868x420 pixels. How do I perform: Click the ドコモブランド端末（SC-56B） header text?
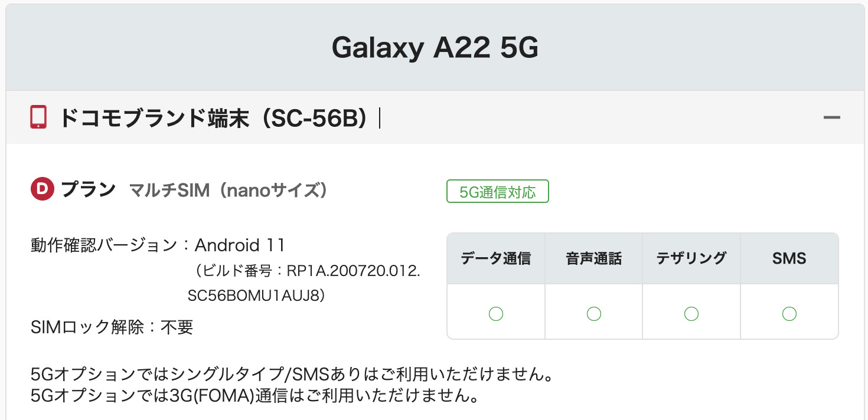click(x=213, y=118)
